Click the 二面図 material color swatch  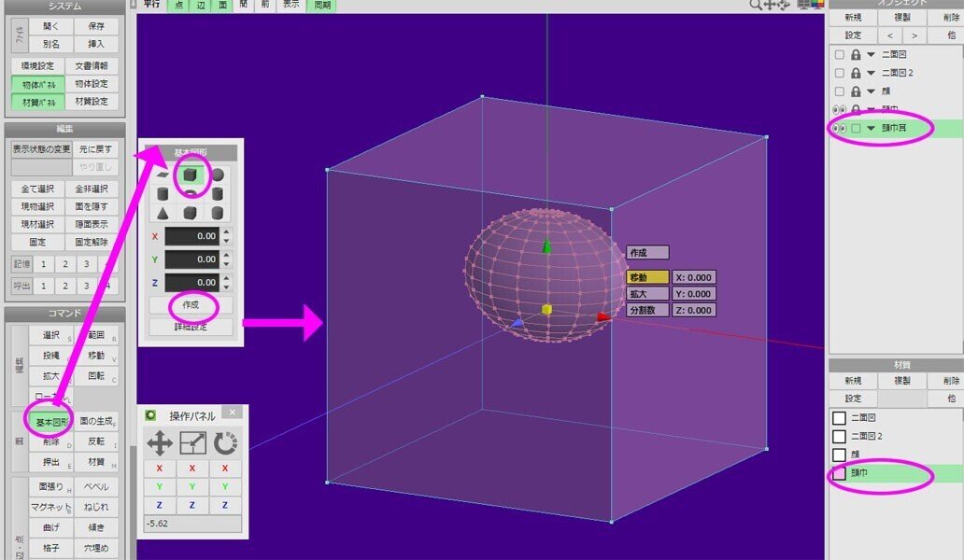[x=839, y=418]
